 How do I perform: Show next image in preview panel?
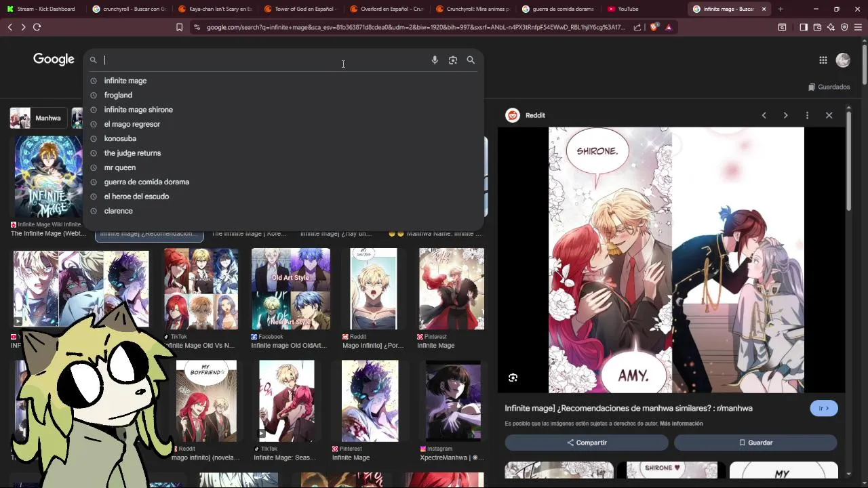click(x=785, y=115)
